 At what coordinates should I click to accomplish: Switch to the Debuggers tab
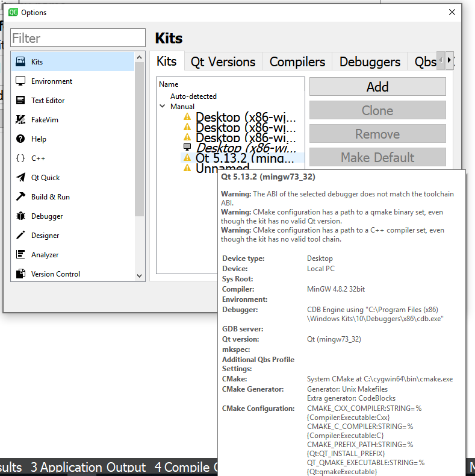370,62
